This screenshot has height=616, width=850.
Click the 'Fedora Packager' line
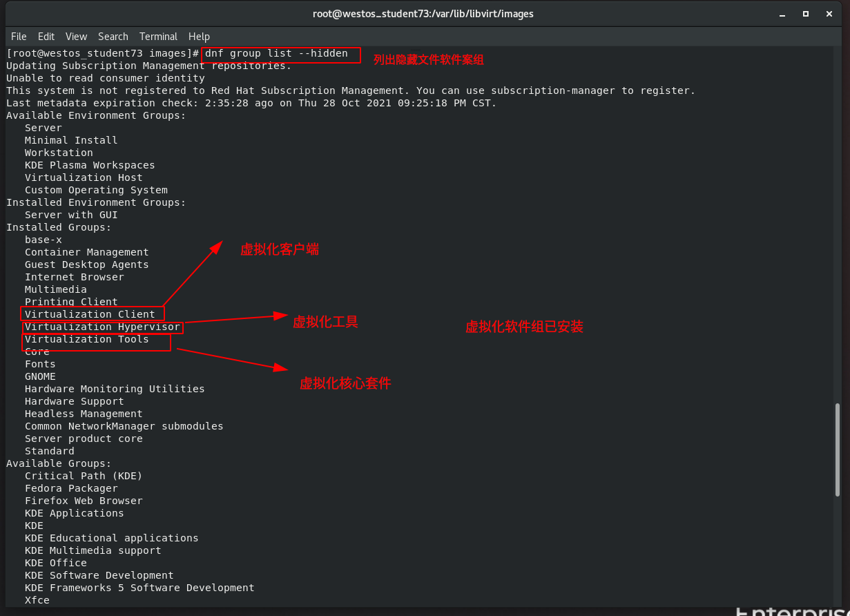[71, 488]
